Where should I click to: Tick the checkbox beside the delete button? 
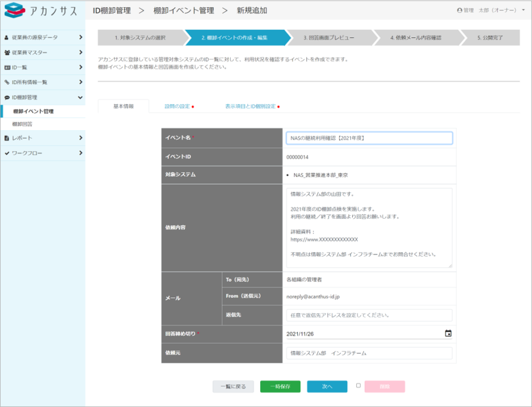click(x=358, y=386)
